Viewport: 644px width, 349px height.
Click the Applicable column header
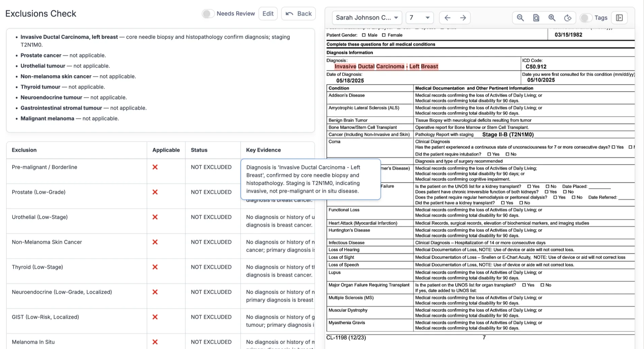click(166, 150)
